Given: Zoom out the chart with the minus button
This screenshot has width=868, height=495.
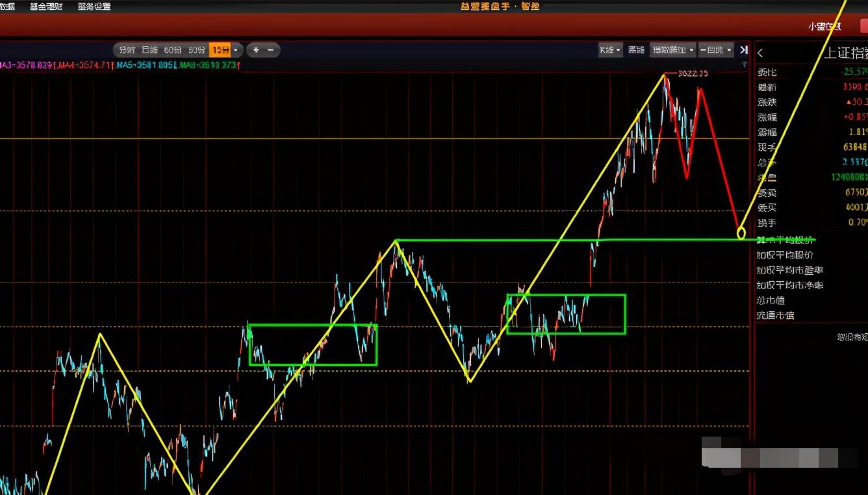Looking at the screenshot, I should (x=271, y=50).
